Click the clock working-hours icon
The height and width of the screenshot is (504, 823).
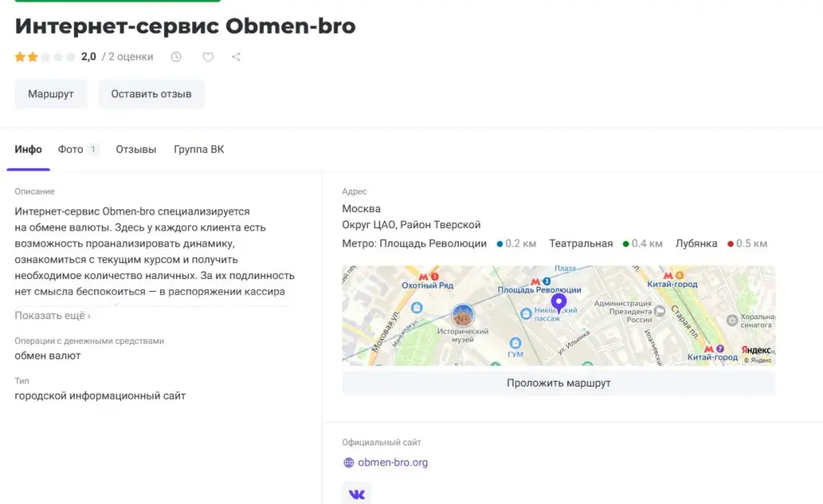point(176,57)
